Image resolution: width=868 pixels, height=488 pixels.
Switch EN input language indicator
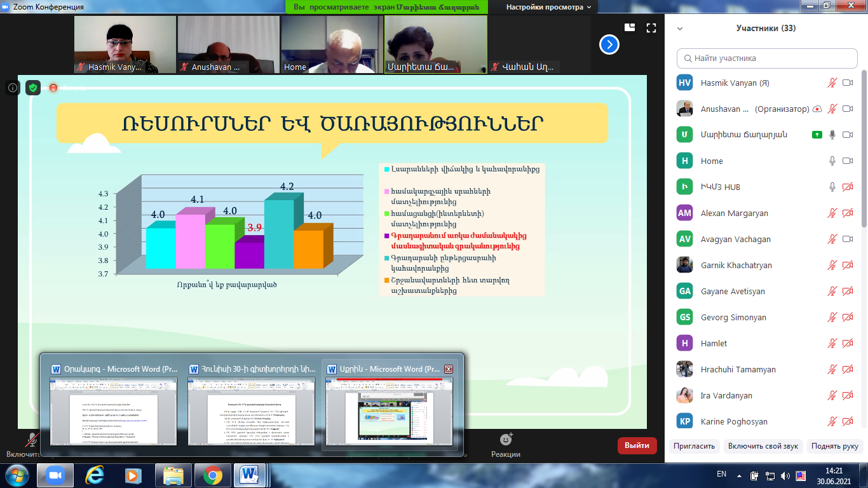pyautogui.click(x=721, y=474)
